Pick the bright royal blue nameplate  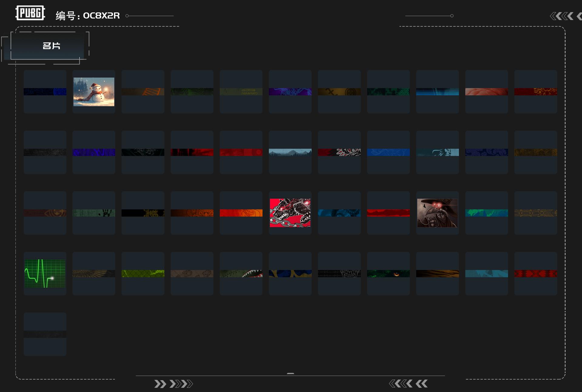point(388,152)
